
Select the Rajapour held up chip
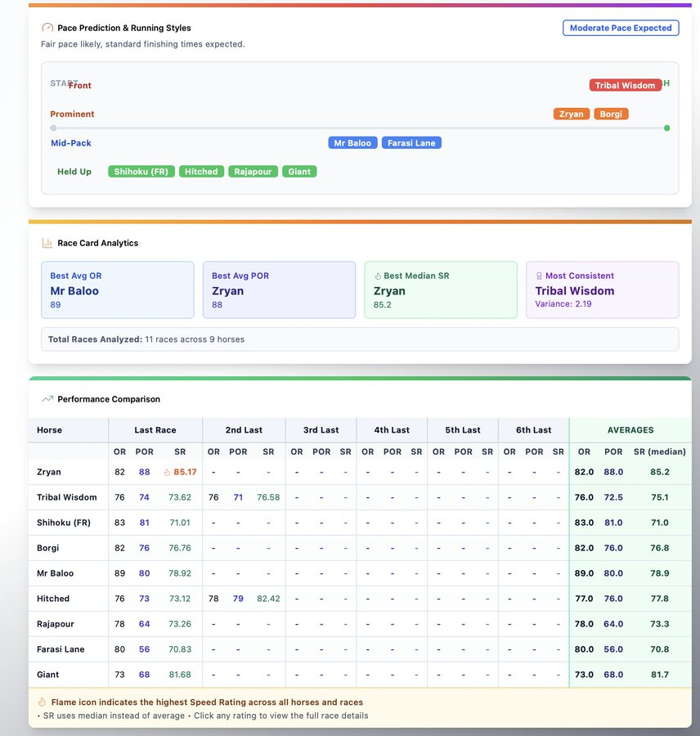pyautogui.click(x=253, y=172)
